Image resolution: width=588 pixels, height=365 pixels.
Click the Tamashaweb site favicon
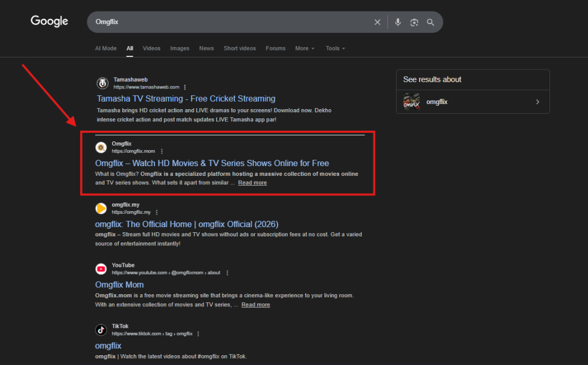coord(102,83)
